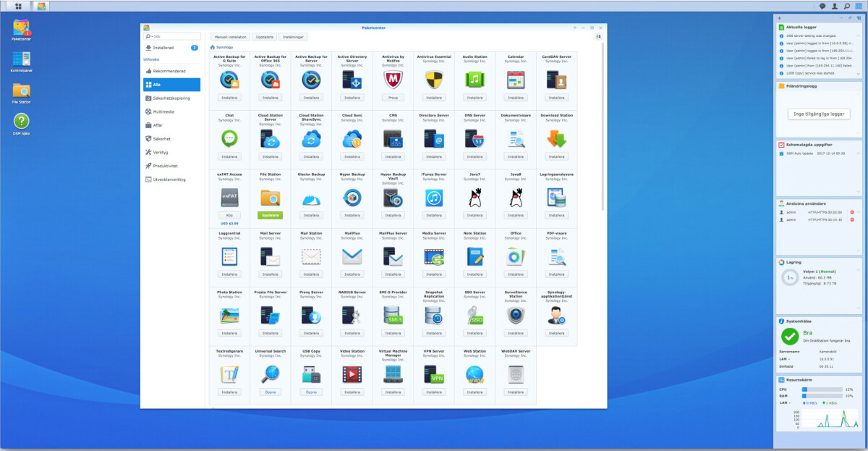Viewport: 868px width, 451px height.
Task: Click the Photo Station package icon
Action: coord(229,315)
